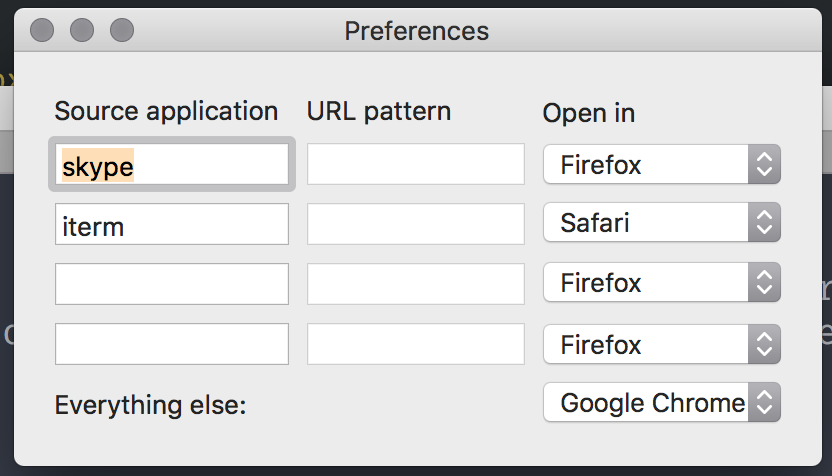The width and height of the screenshot is (832, 476).
Task: Click the skype source application field
Action: 172,165
